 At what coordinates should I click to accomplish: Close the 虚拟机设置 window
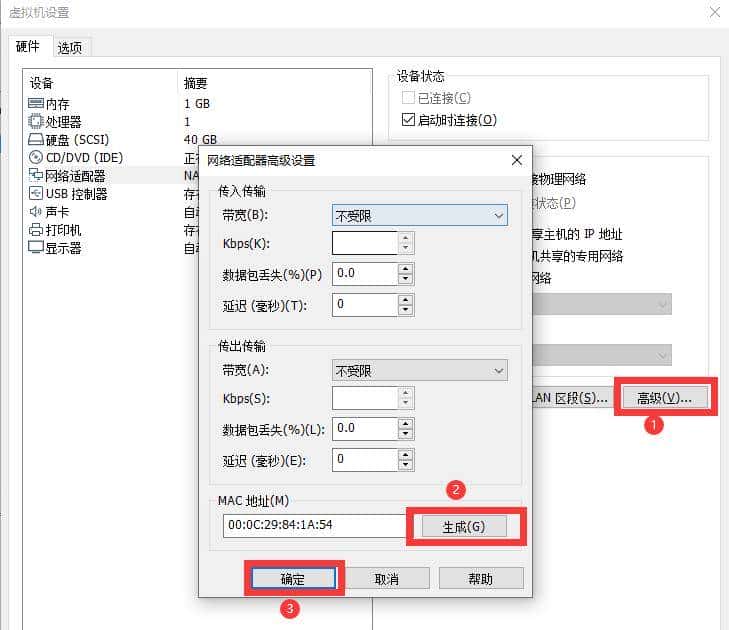tap(715, 12)
